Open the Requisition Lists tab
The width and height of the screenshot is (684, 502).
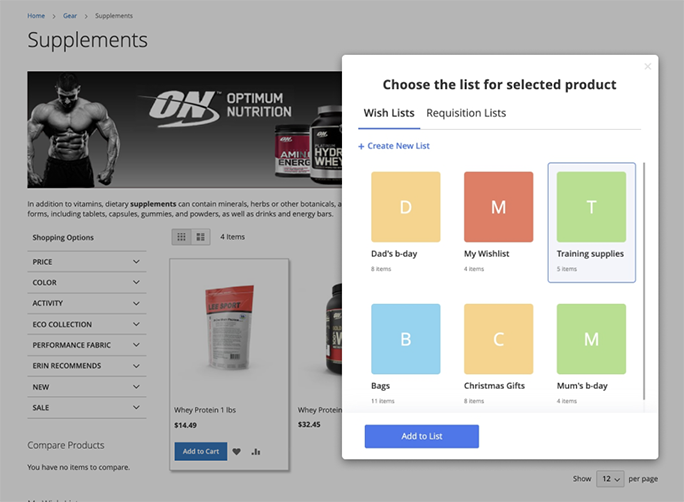466,113
